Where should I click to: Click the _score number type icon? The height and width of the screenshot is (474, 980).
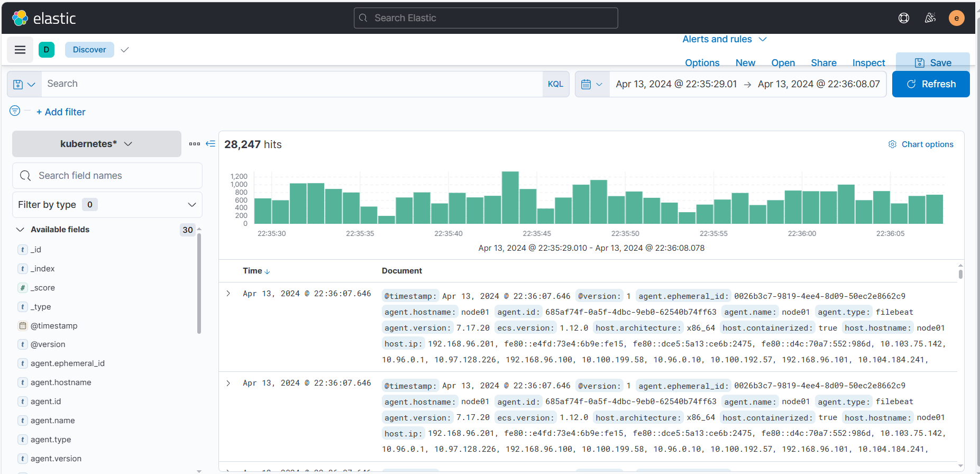pyautogui.click(x=23, y=288)
